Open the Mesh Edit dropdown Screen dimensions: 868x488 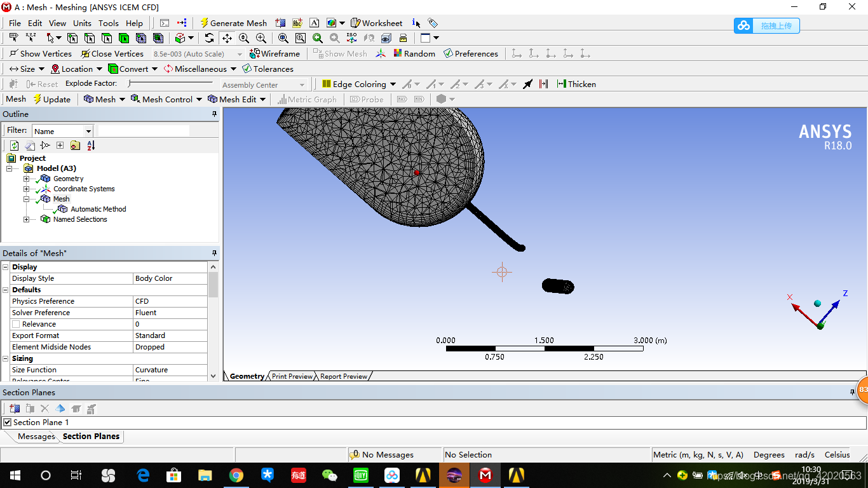pos(237,99)
